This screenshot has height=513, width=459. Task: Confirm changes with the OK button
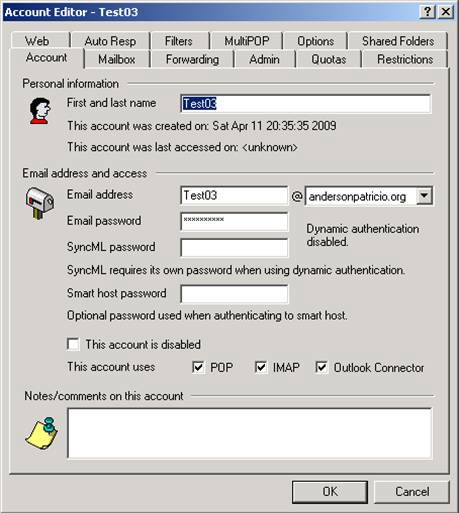click(x=330, y=492)
